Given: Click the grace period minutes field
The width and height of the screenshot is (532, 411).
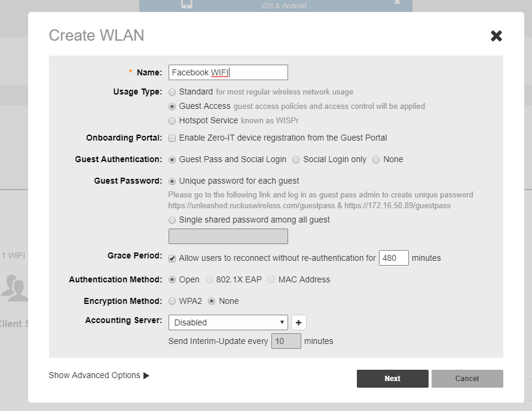Looking at the screenshot, I should coord(393,258).
